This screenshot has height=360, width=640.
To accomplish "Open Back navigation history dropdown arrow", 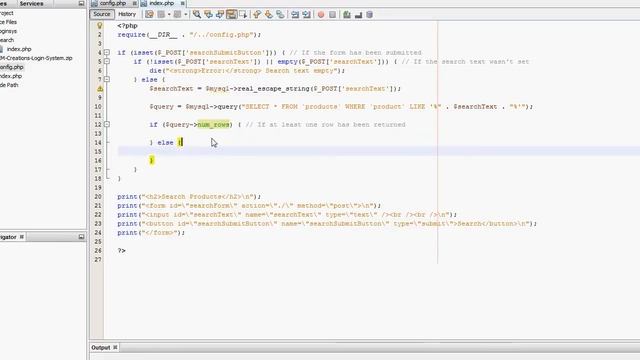I will (x=169, y=14).
